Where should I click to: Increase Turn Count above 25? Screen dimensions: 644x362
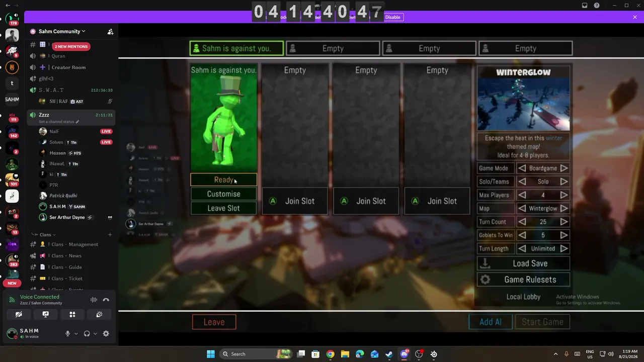[x=564, y=222]
